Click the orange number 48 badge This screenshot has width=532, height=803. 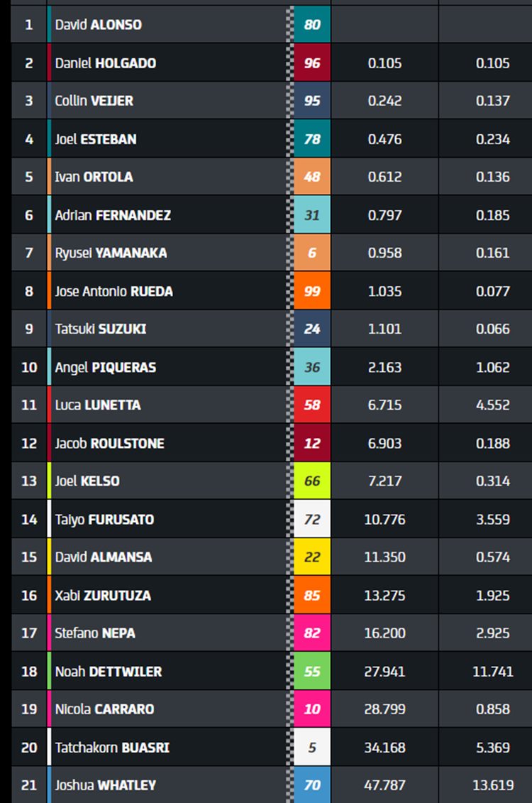click(x=312, y=177)
